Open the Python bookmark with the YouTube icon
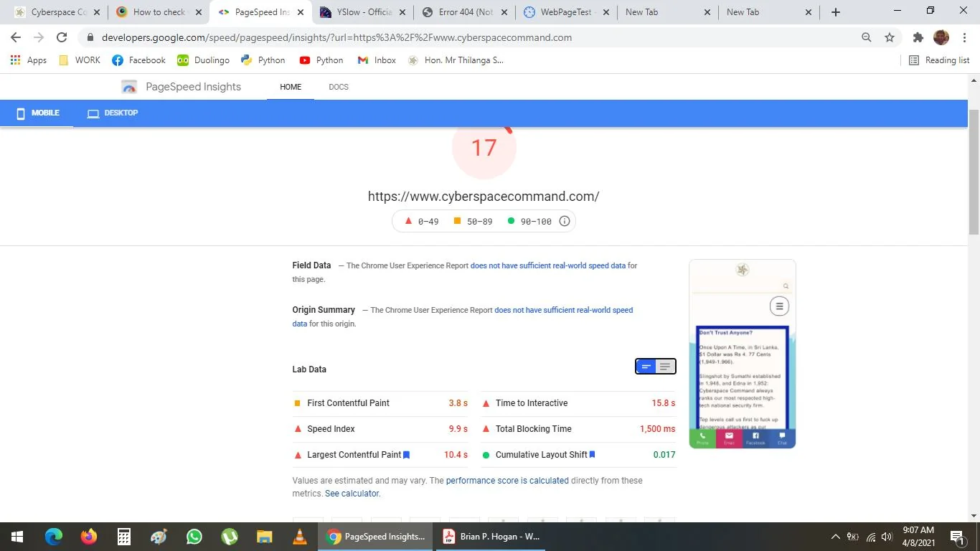The height and width of the screenshot is (551, 980). pos(321,60)
